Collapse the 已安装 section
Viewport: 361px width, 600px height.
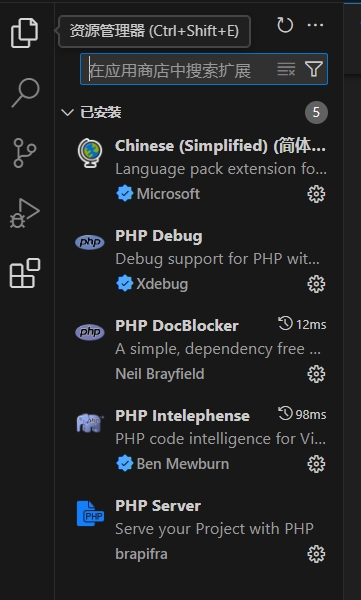tap(67, 112)
